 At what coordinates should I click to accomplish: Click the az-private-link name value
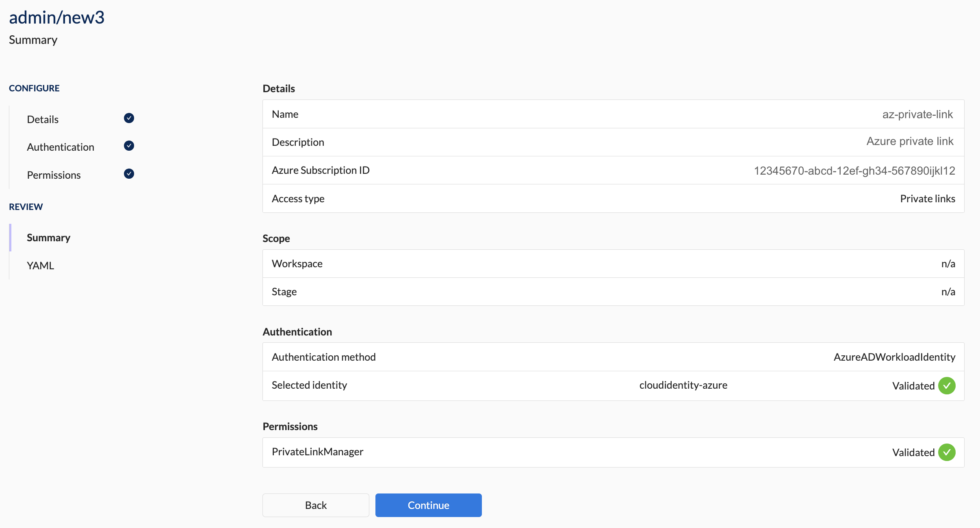click(x=917, y=114)
